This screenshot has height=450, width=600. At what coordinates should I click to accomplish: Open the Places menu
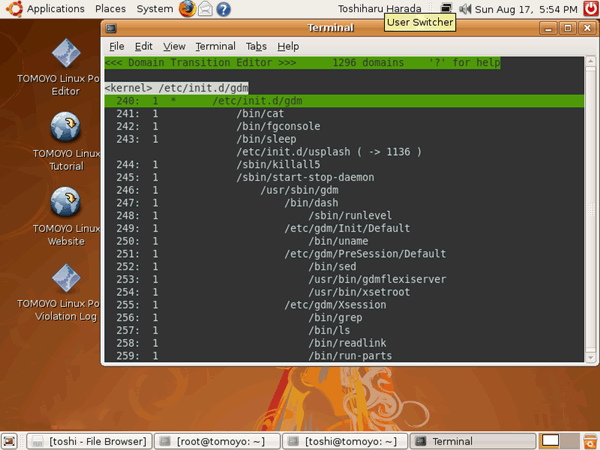click(x=110, y=9)
